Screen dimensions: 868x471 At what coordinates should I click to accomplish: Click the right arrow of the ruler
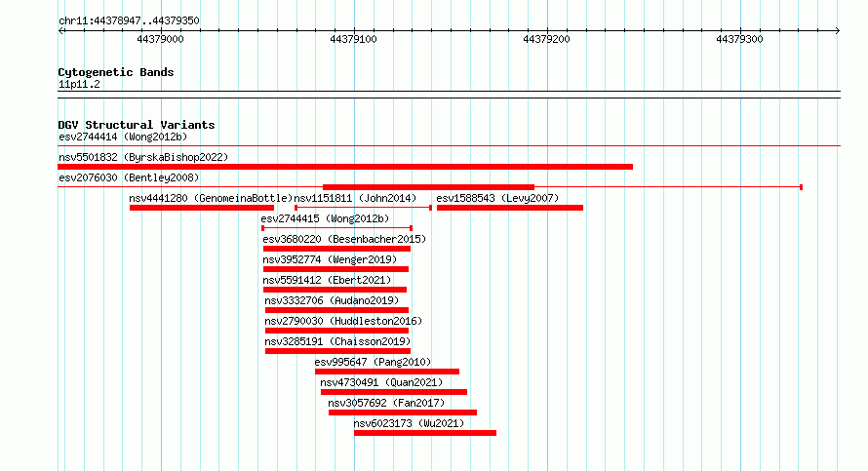838,31
